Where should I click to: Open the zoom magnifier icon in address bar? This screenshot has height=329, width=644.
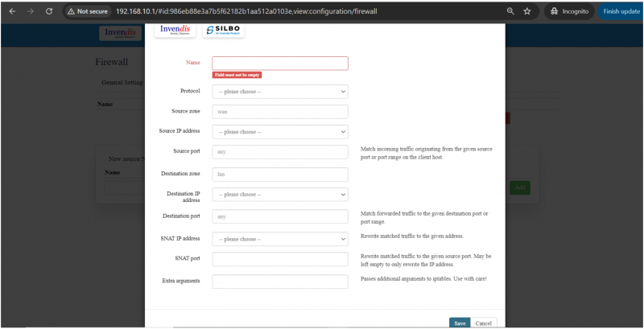(510, 12)
